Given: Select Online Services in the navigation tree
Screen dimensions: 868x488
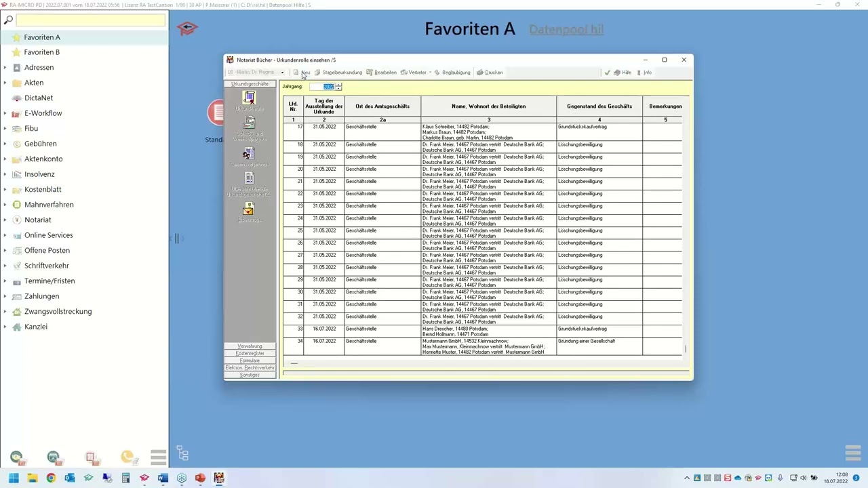Looking at the screenshot, I should click(48, 235).
